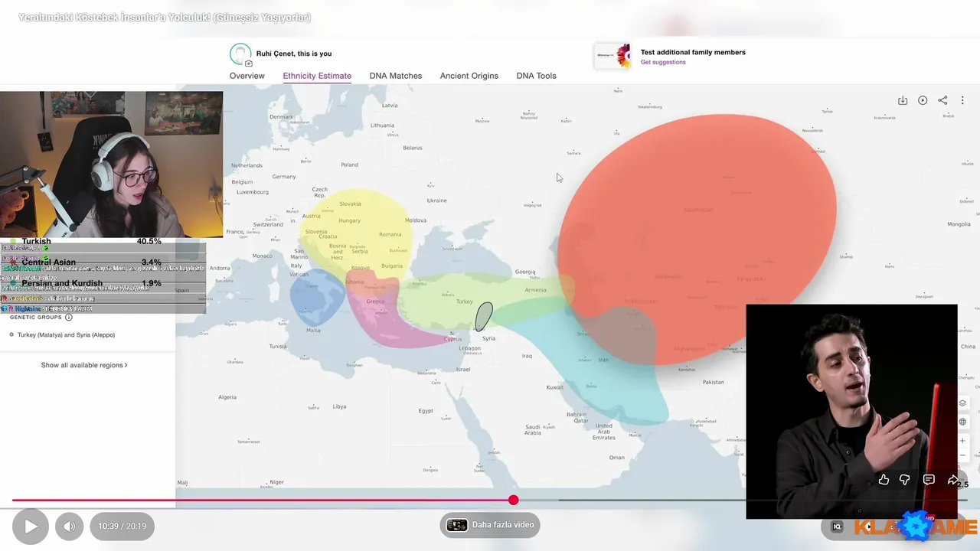Expand Show all available regions

(84, 365)
